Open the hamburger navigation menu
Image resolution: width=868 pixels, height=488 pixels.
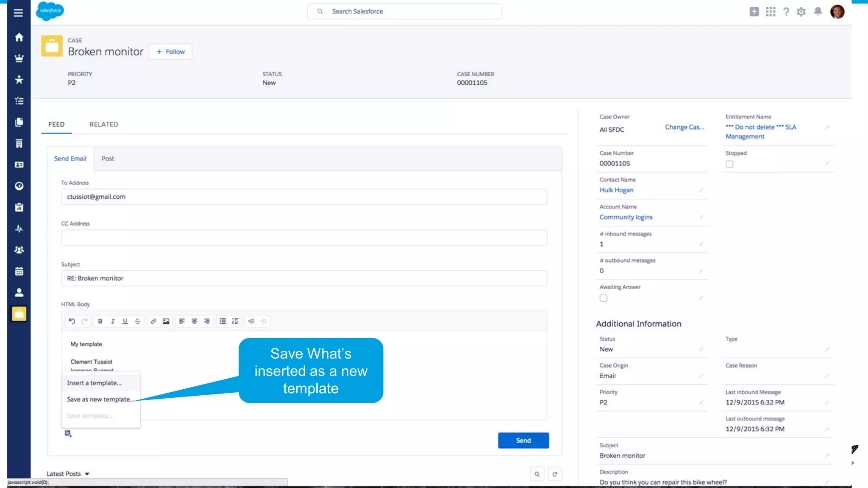[x=18, y=13]
